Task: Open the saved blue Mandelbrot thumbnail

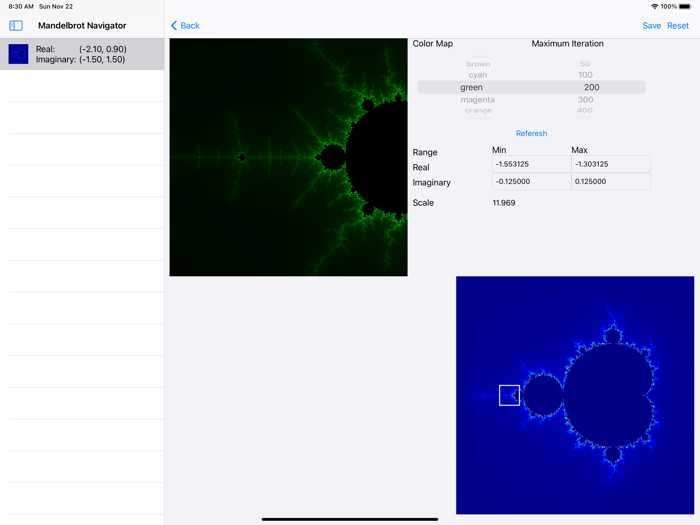Action: coord(18,54)
